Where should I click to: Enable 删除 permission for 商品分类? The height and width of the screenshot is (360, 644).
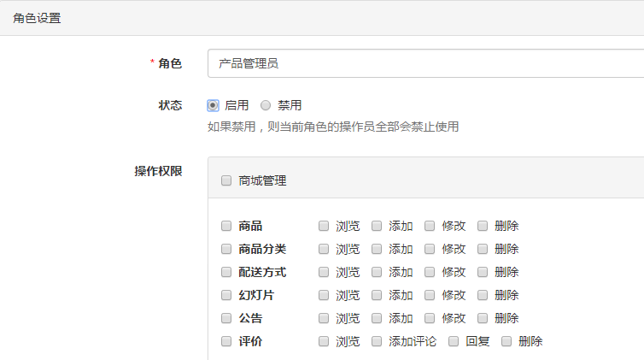pos(483,249)
